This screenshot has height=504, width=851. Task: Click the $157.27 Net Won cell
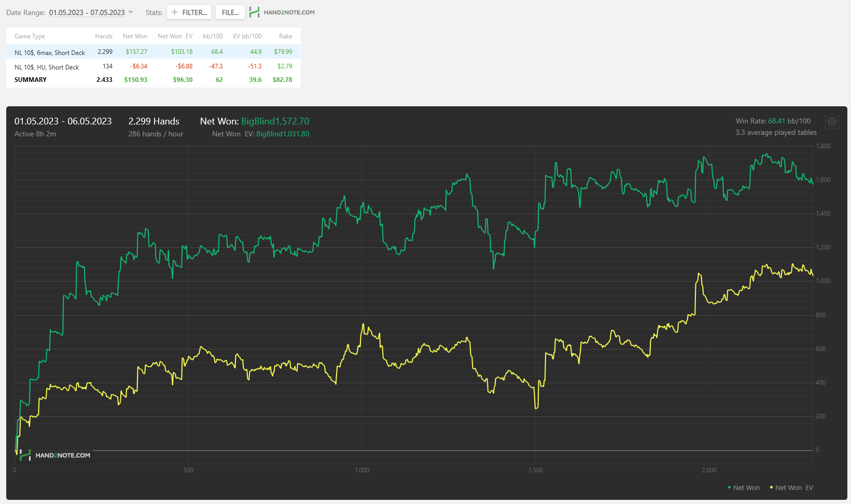pos(136,52)
